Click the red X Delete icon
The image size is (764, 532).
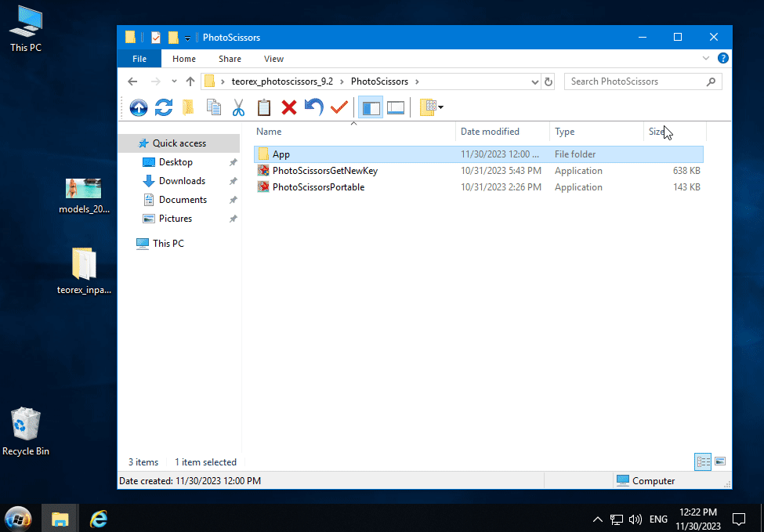tap(289, 107)
